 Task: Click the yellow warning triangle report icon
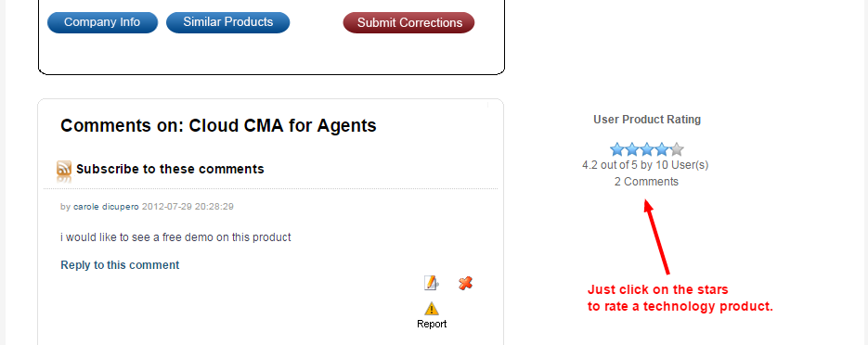tap(432, 309)
